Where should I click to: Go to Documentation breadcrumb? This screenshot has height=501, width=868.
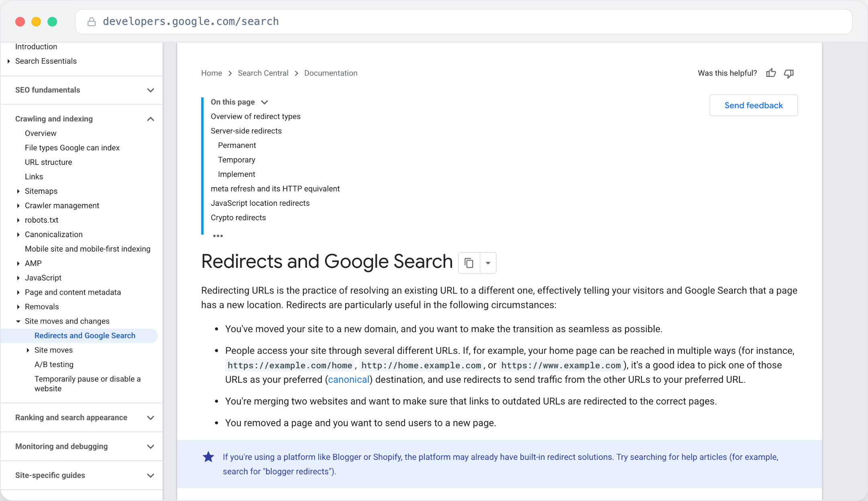(331, 73)
